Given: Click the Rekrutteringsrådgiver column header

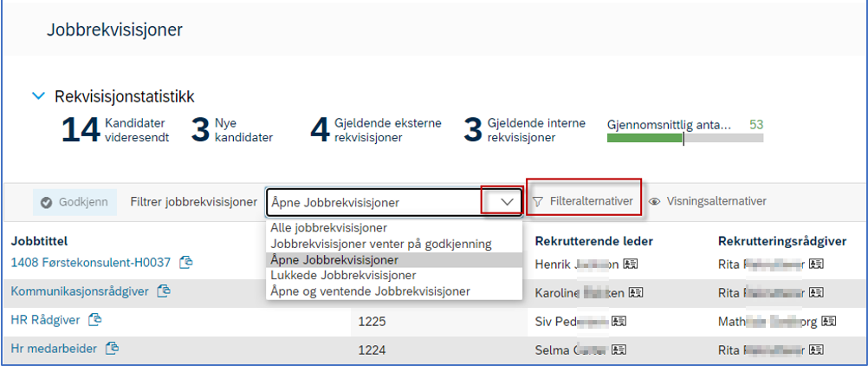Looking at the screenshot, I should [x=782, y=241].
